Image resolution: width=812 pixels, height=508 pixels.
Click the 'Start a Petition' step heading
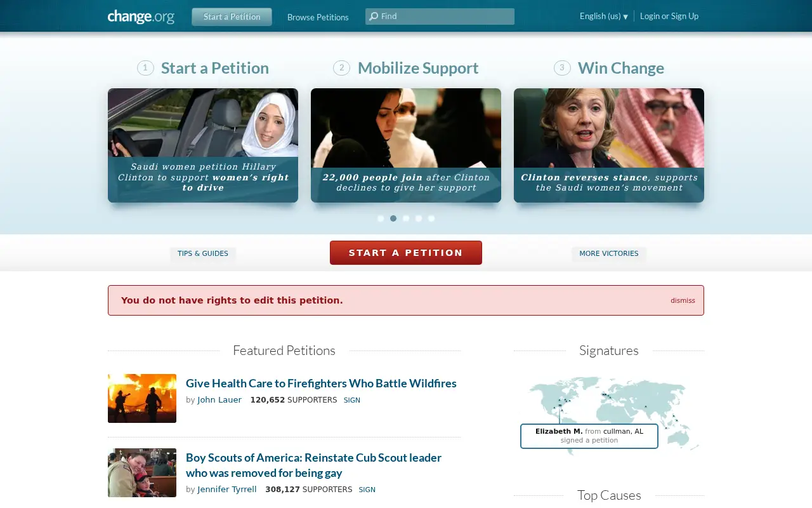click(x=215, y=68)
